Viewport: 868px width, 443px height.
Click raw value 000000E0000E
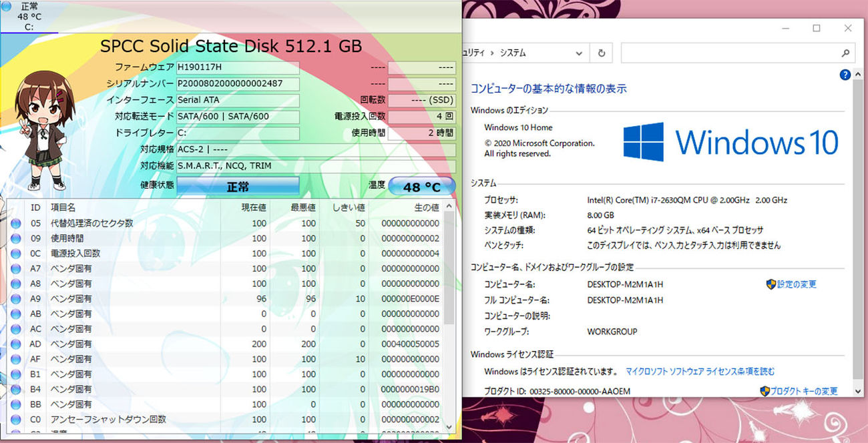(411, 299)
